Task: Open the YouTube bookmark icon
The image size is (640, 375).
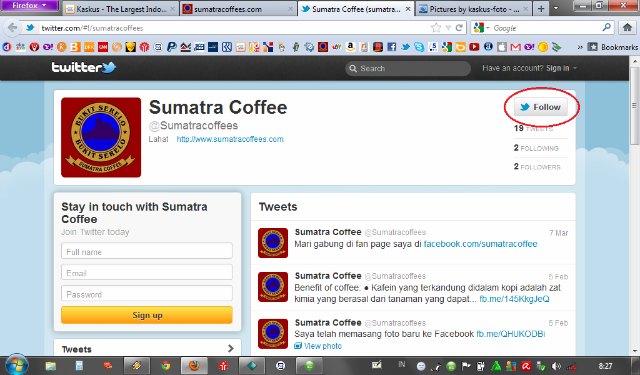Action: (474, 47)
